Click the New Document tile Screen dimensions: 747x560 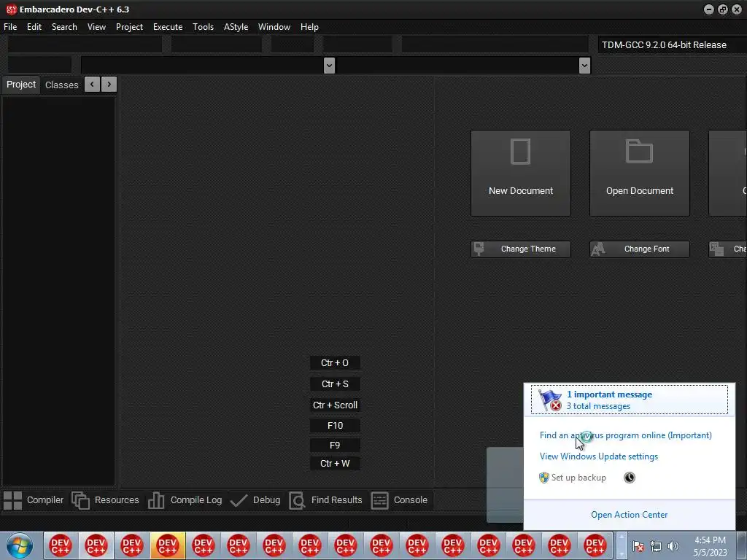click(x=521, y=173)
